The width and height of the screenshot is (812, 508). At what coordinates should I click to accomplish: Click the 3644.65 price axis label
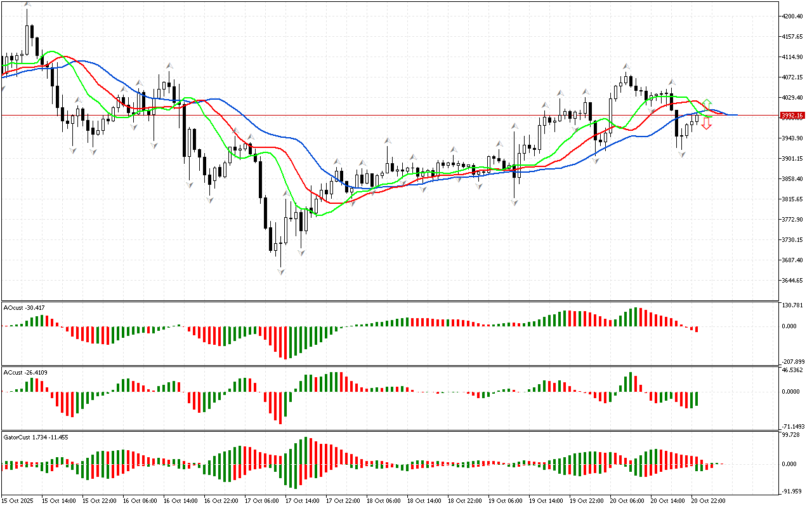pyautogui.click(x=792, y=281)
